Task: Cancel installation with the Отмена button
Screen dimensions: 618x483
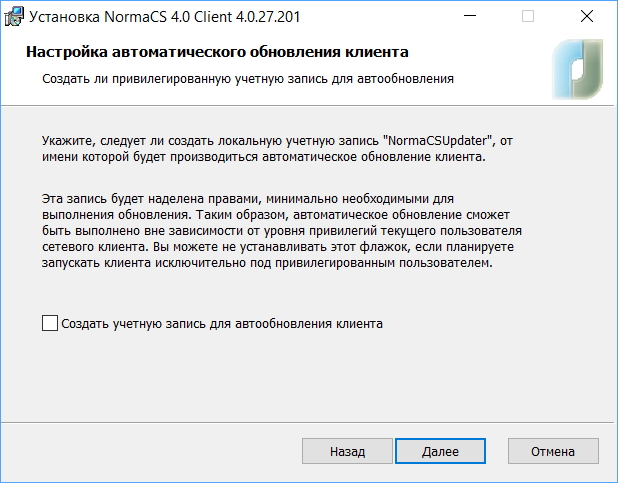Action: pyautogui.click(x=552, y=451)
